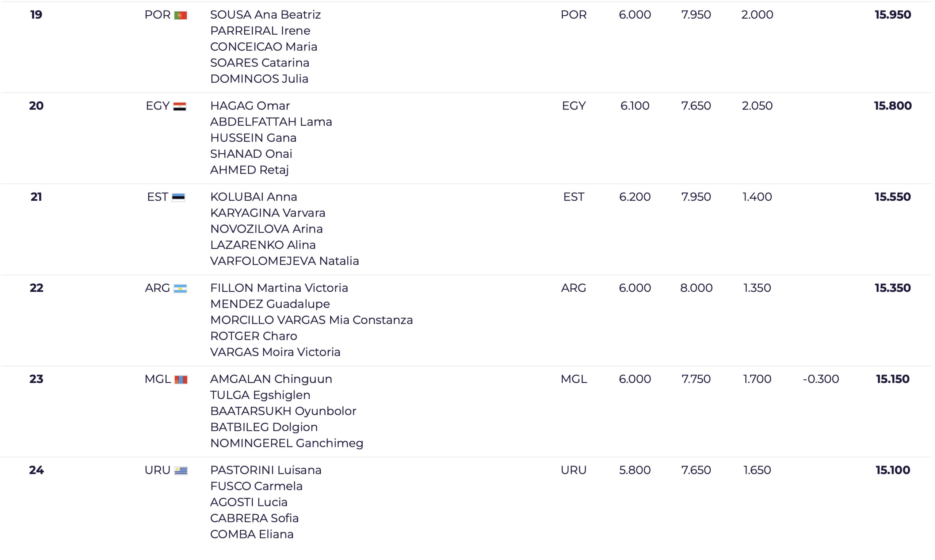Image resolution: width=935 pixels, height=560 pixels.
Task: Click the Mongolia flag icon
Action: coord(181,380)
